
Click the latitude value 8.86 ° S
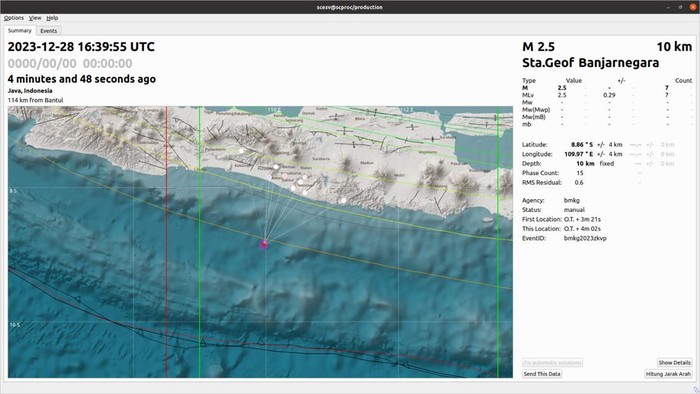point(582,145)
